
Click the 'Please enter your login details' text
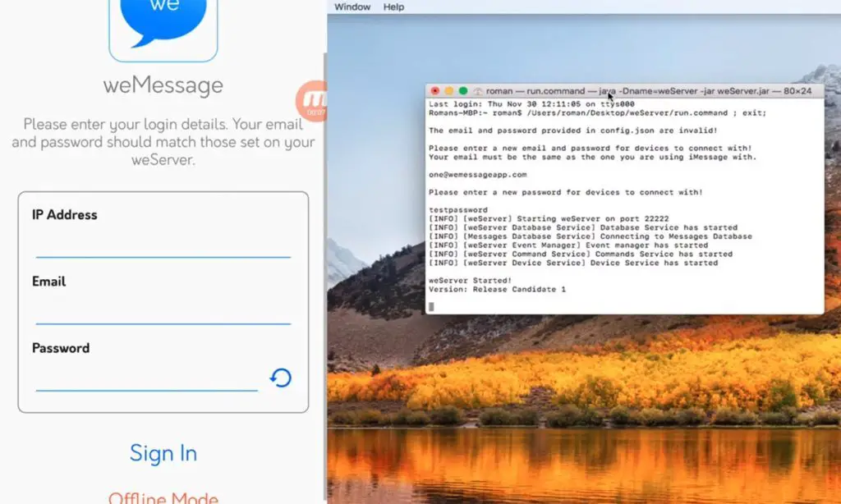(163, 142)
